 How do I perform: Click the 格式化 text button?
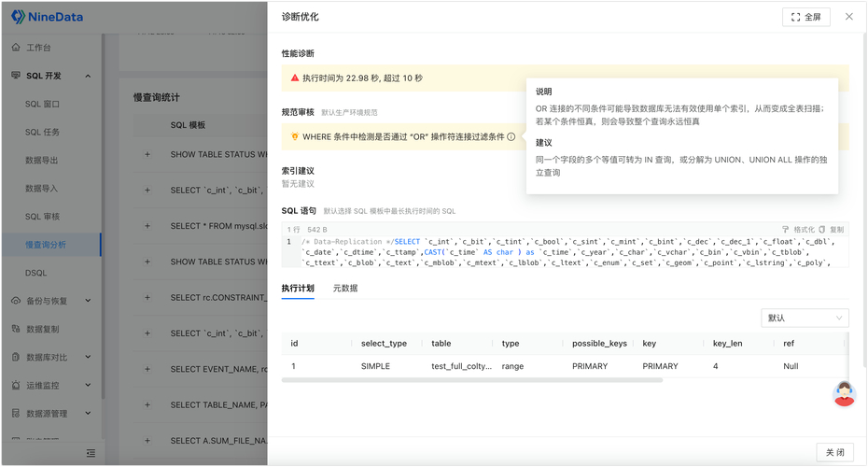click(x=804, y=230)
